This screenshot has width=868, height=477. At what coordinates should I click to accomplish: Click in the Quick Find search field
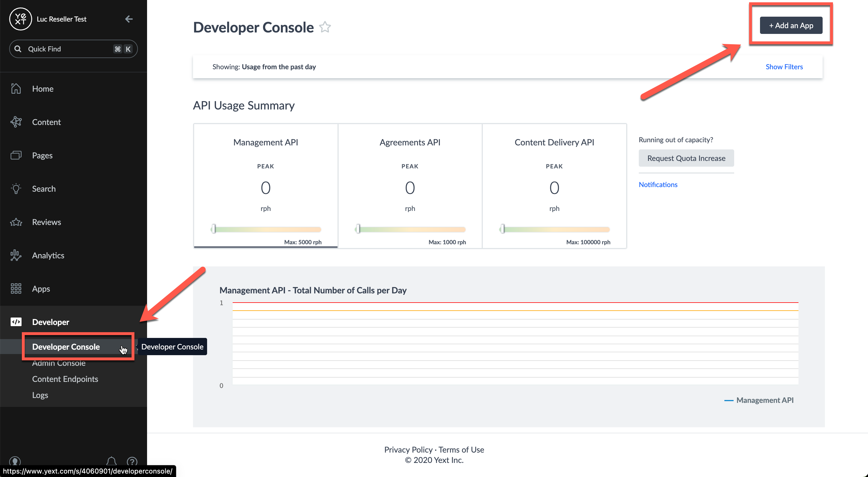74,49
